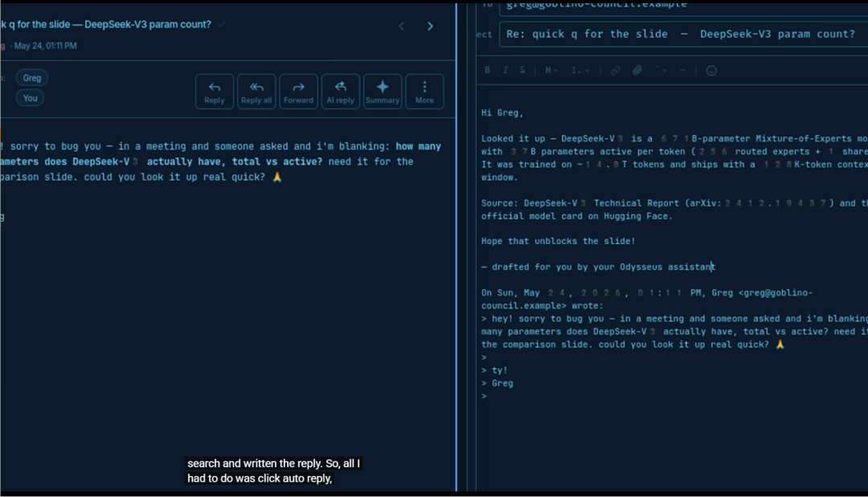This screenshot has height=497, width=868.
Task: Go to next email with right chevron
Action: (x=430, y=26)
